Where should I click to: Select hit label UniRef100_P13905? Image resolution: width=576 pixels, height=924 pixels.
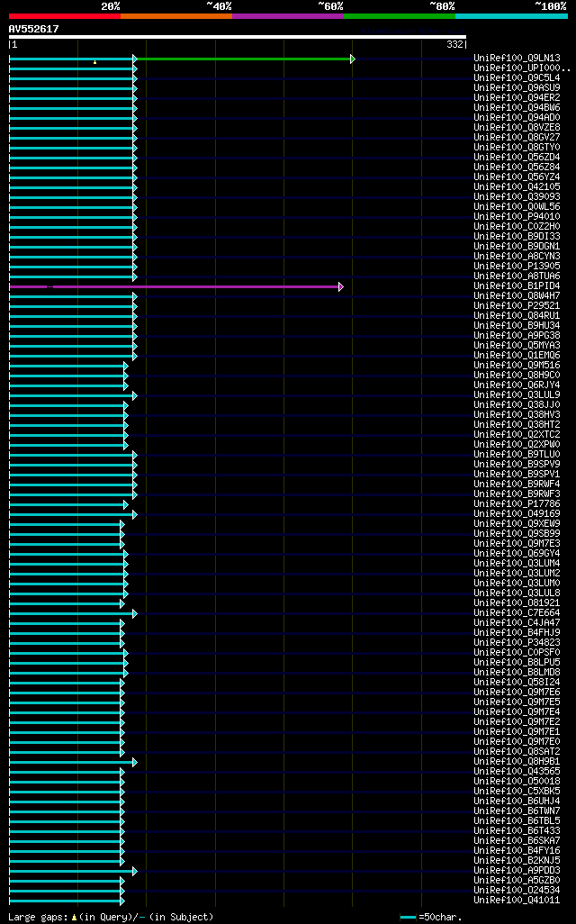[x=517, y=267]
